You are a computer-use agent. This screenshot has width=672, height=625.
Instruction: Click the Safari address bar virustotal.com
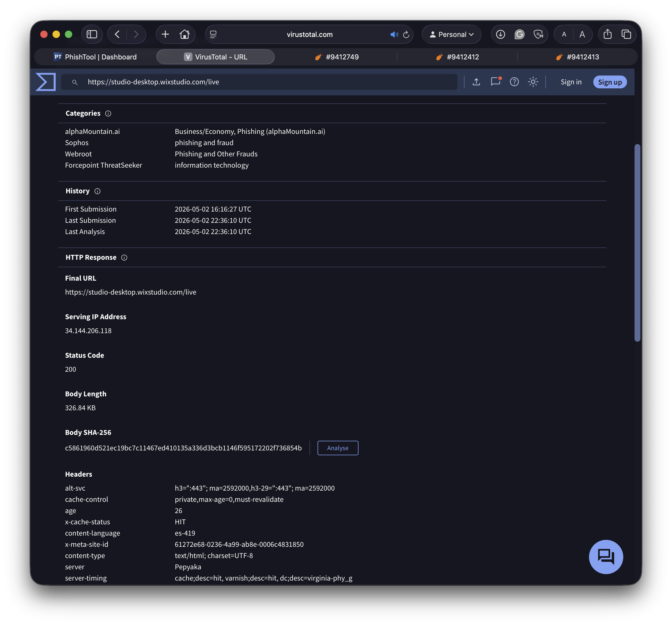coord(309,35)
